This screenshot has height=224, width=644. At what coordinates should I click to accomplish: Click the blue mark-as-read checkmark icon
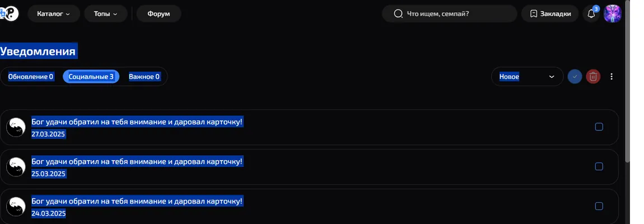pyautogui.click(x=575, y=77)
